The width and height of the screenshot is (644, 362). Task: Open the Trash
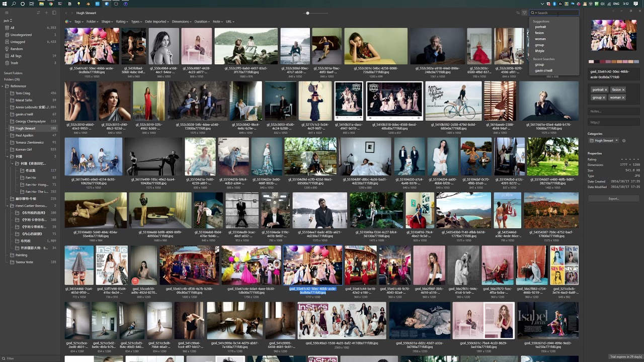pos(31,63)
